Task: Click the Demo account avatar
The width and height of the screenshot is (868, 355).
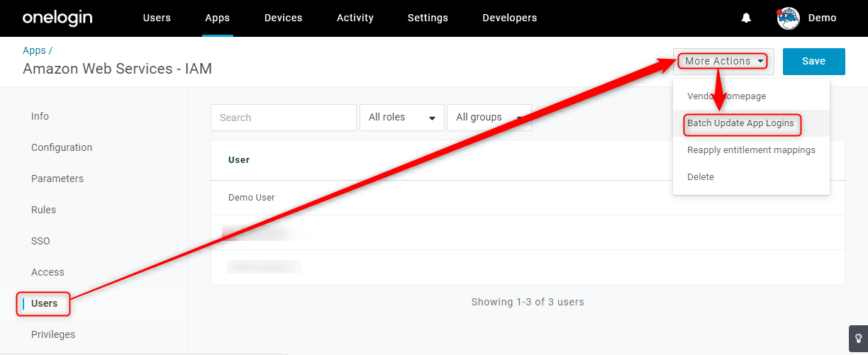Action: [789, 18]
